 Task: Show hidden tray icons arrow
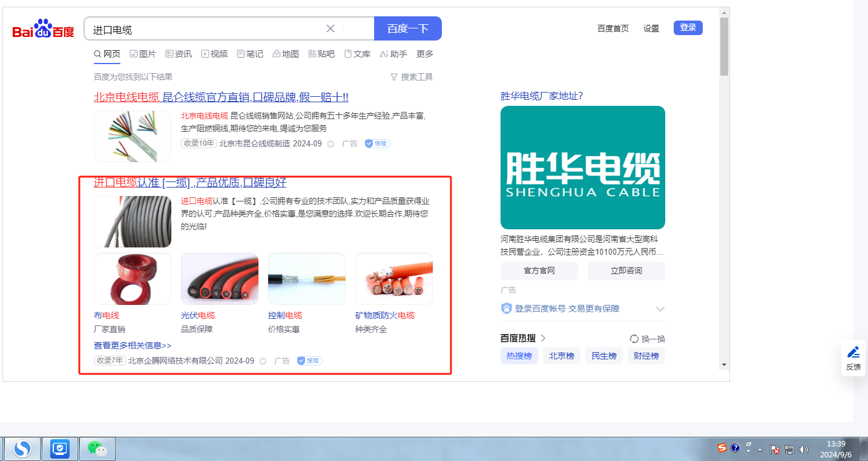coord(760,450)
